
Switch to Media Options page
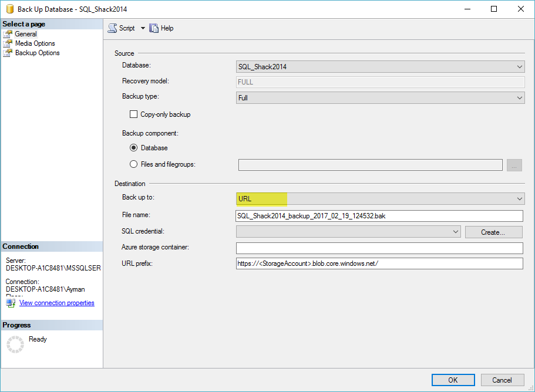pyautogui.click(x=35, y=43)
